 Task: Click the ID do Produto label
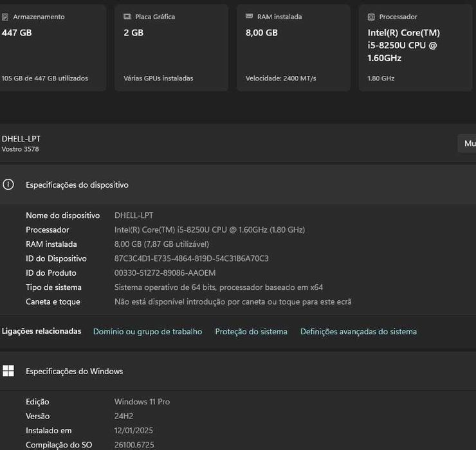(x=51, y=273)
